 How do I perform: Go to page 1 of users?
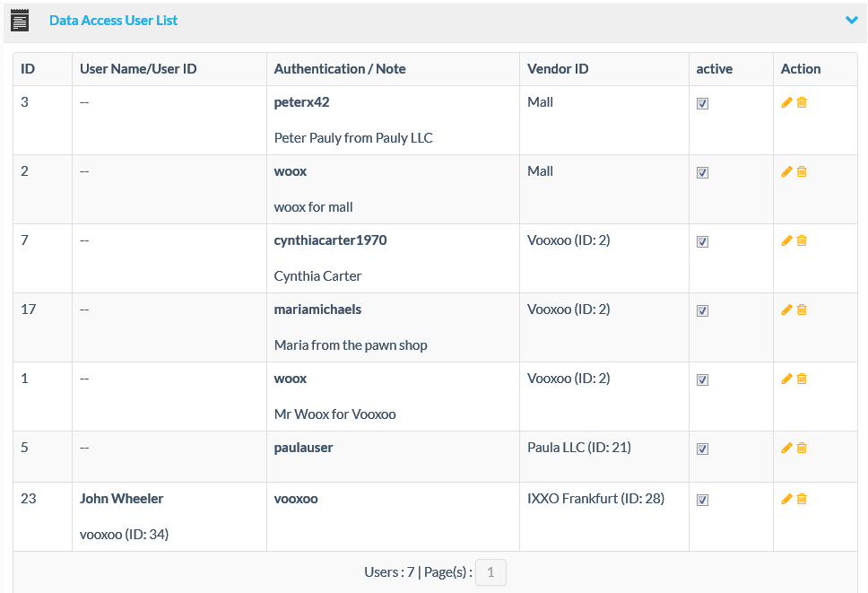click(490, 571)
